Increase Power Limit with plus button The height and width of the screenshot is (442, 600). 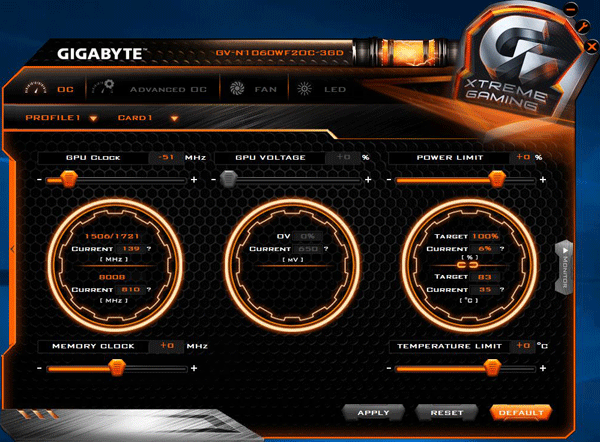pyautogui.click(x=543, y=179)
